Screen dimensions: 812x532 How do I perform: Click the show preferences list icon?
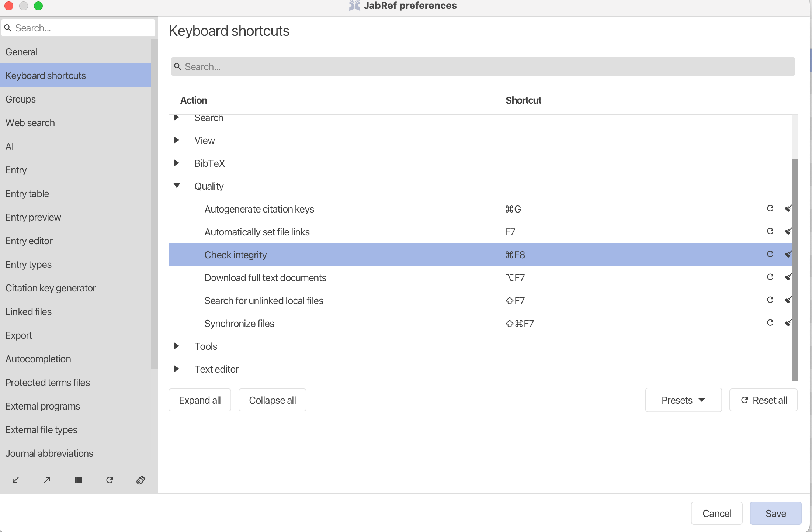pyautogui.click(x=79, y=480)
